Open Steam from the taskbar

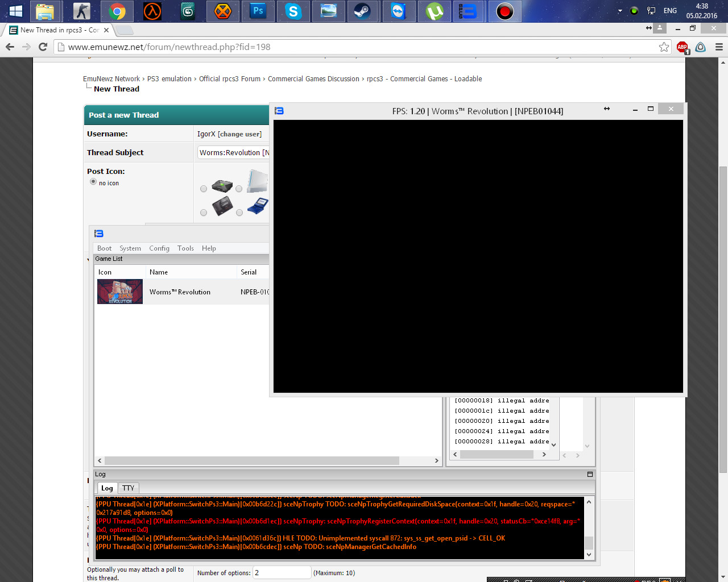coord(363,11)
